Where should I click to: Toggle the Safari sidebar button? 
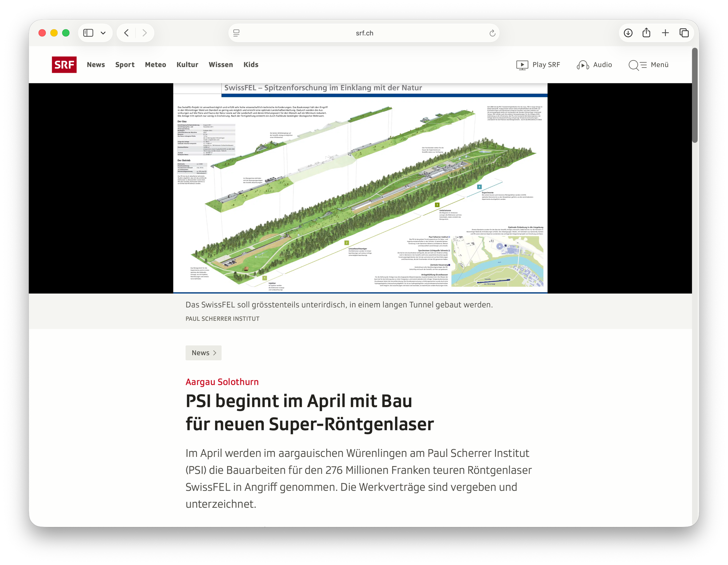88,33
